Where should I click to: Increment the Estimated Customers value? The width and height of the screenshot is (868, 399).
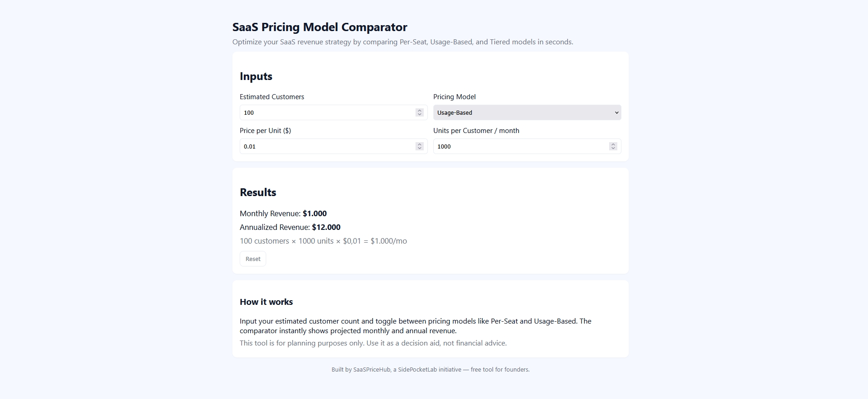(420, 111)
